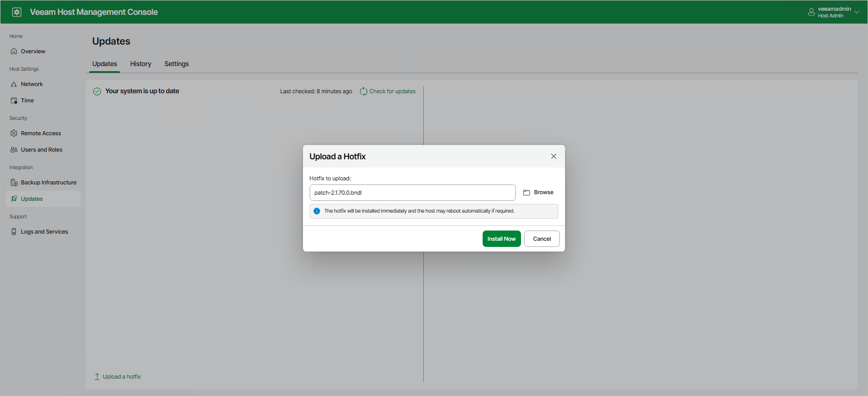This screenshot has width=868, height=396.
Task: Click the Veeam Host Management Console title
Action: pos(94,12)
